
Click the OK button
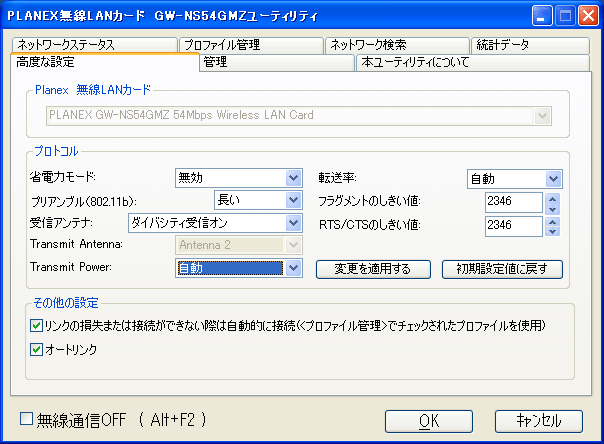[x=429, y=421]
